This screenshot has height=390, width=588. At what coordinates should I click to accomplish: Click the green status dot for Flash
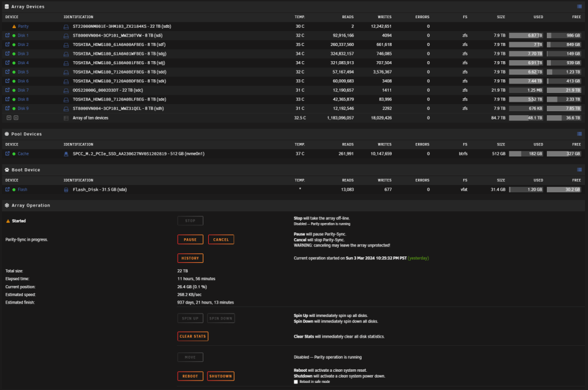(14, 190)
